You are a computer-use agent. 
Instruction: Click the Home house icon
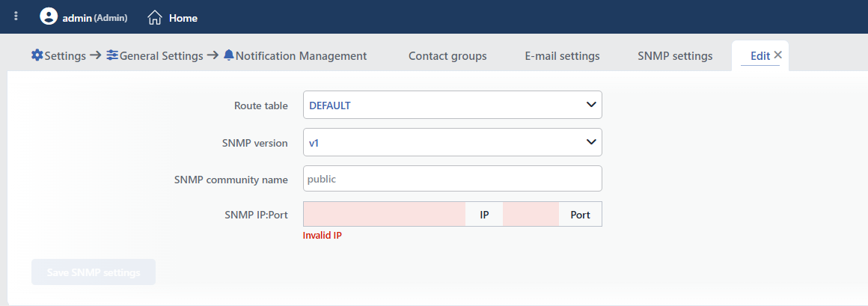(x=155, y=18)
